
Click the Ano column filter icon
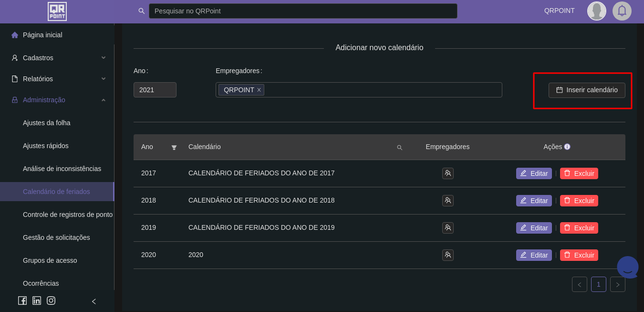pos(174,147)
